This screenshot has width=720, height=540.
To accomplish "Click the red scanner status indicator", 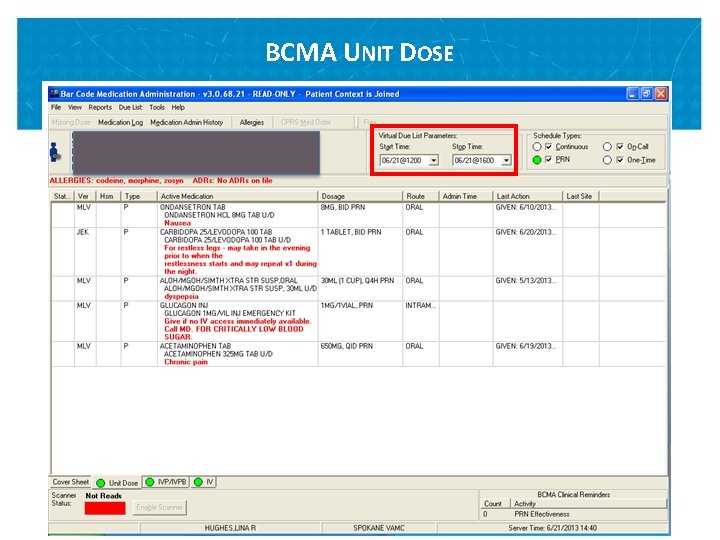I will point(105,508).
